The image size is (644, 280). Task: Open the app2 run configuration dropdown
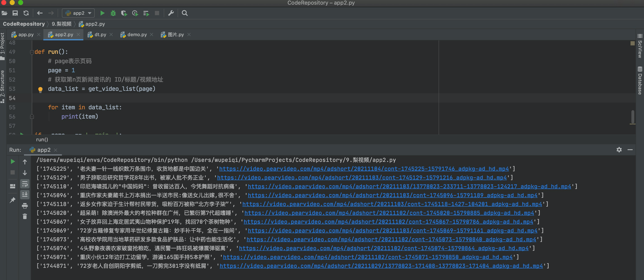coord(78,13)
